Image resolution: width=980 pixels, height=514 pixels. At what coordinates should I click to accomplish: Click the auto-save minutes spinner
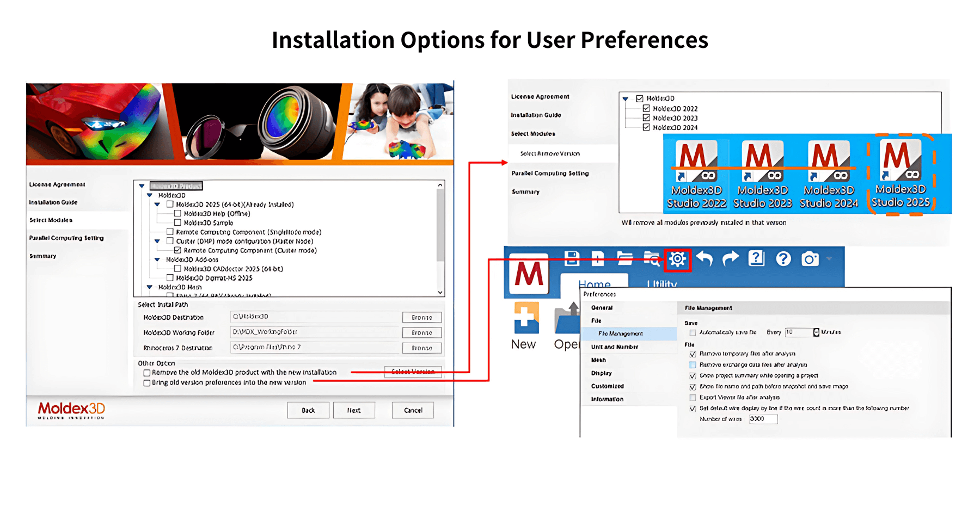pos(816,332)
